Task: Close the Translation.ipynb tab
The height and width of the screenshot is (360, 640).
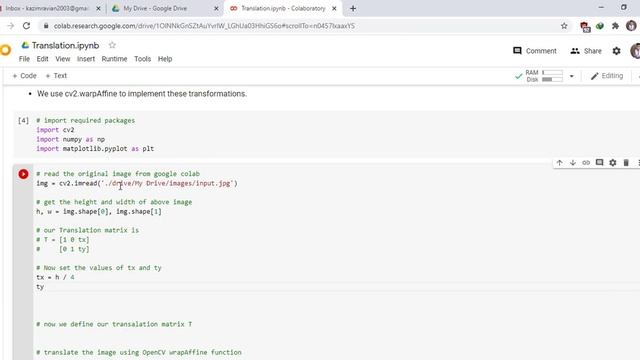Action: 334,8
